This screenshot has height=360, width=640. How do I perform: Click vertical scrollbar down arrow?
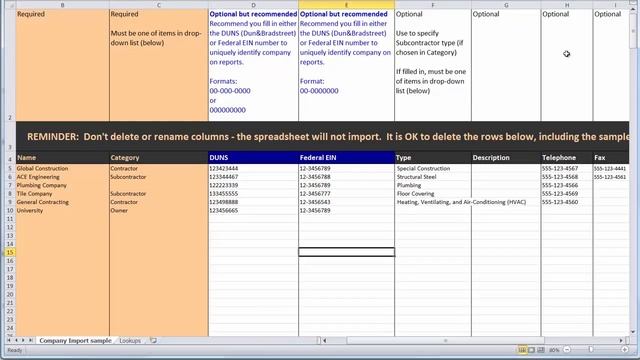633,332
